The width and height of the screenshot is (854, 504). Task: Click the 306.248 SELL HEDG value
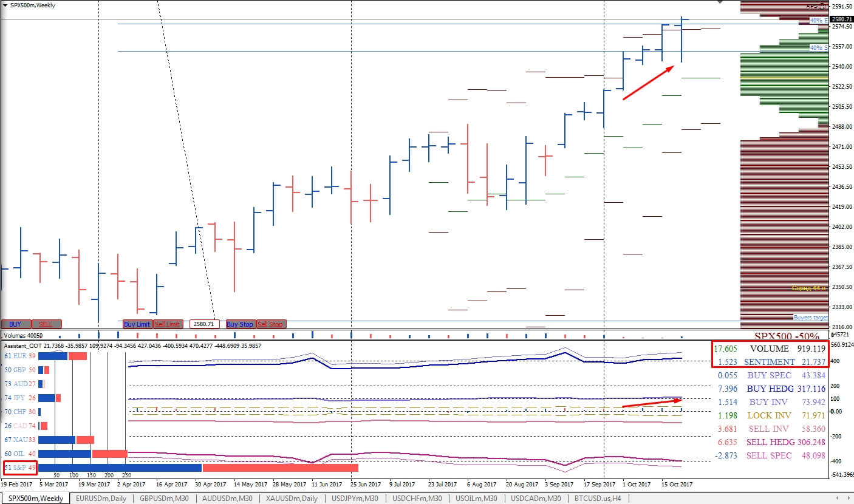pos(811,442)
